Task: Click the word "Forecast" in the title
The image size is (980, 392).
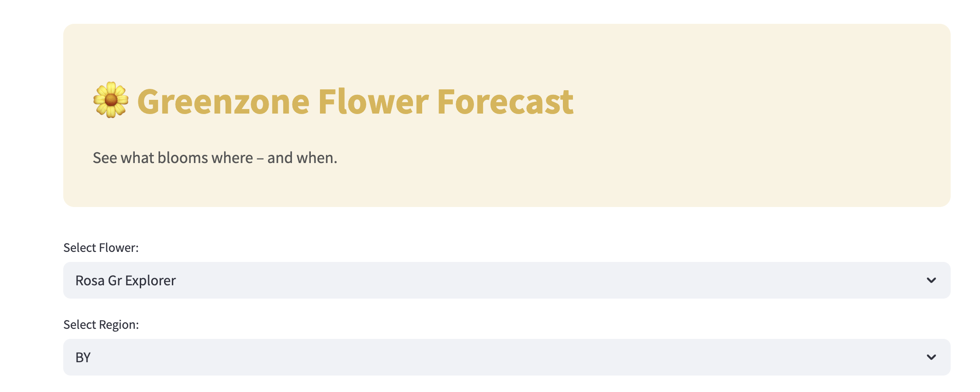Action: [505, 101]
